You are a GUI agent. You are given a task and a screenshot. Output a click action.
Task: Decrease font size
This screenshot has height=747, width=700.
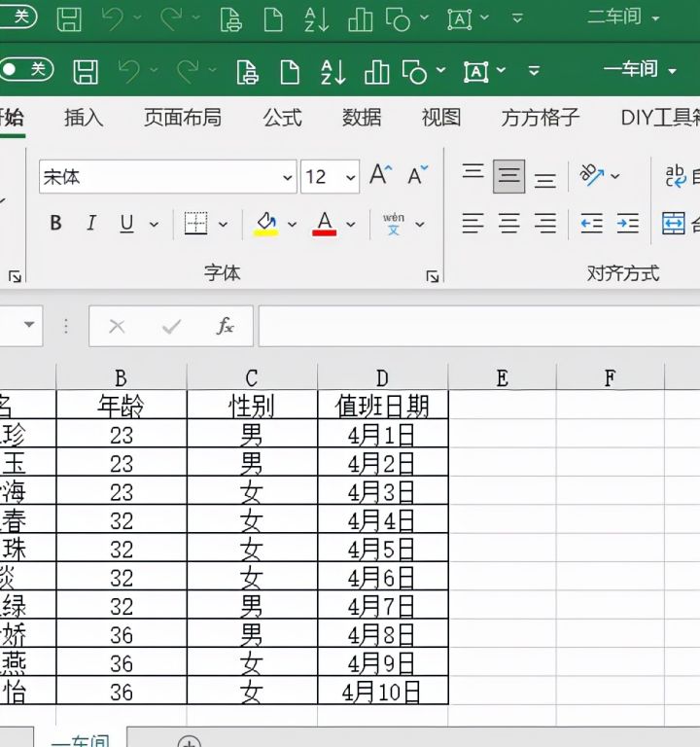[x=418, y=175]
